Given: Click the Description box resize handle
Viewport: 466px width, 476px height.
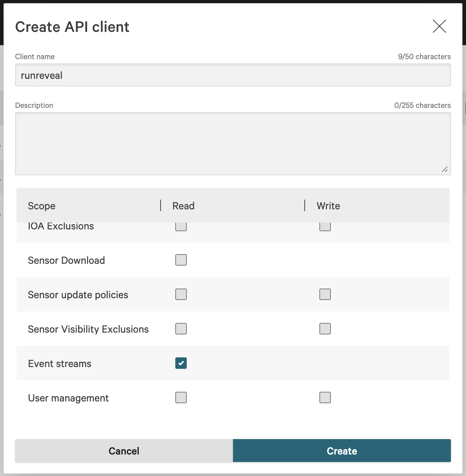Looking at the screenshot, I should pos(444,170).
